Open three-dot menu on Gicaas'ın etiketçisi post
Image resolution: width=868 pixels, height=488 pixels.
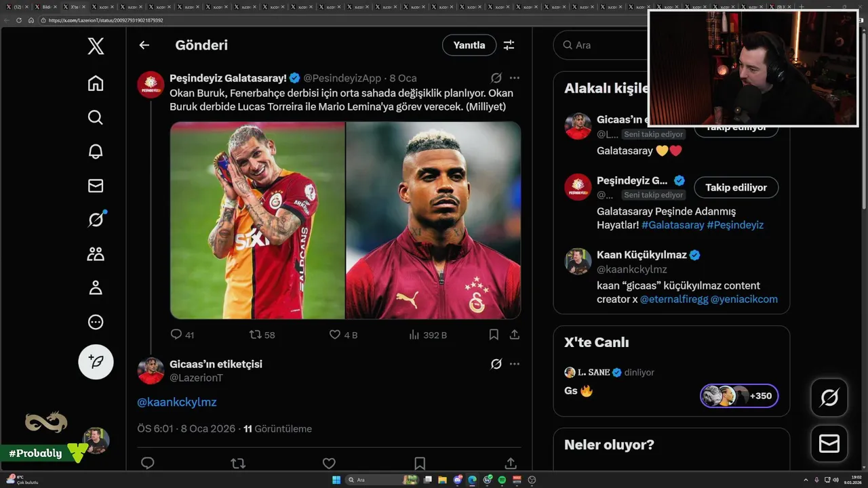[515, 364]
